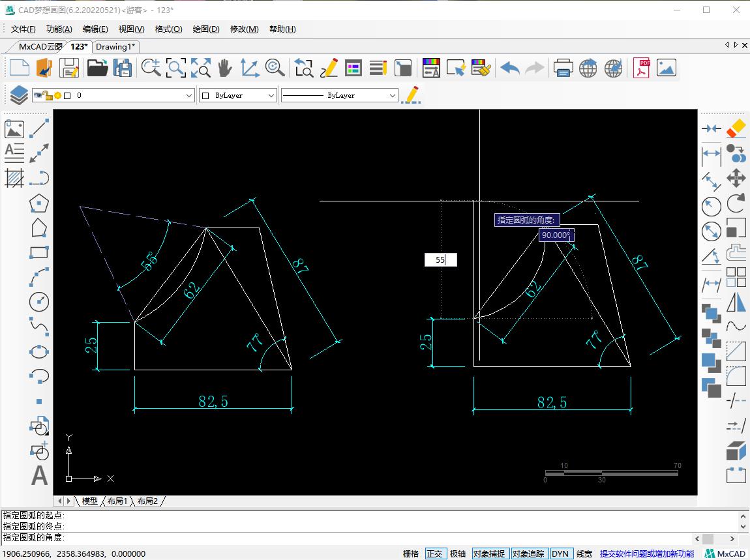
Task: Export the drawing as PDF
Action: pyautogui.click(x=640, y=68)
